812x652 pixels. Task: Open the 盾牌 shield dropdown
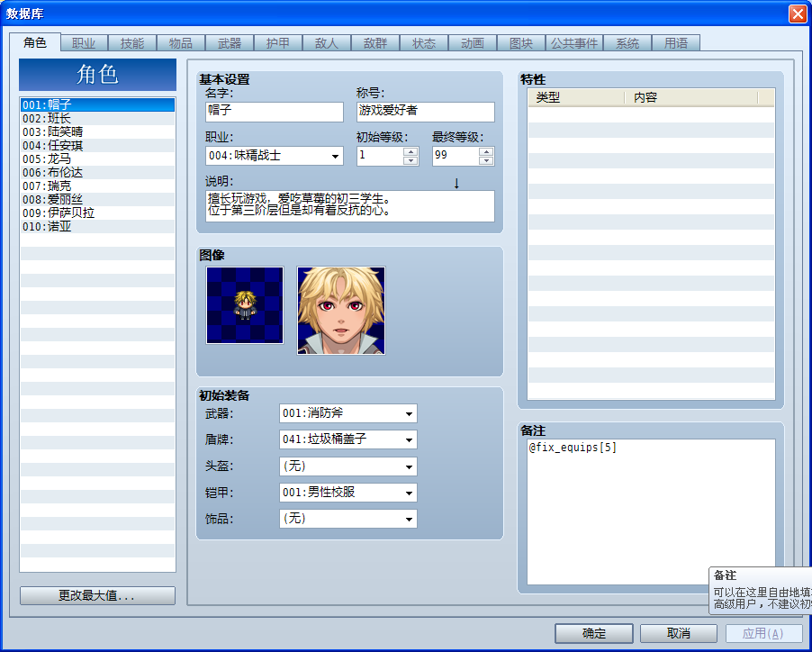coord(348,439)
